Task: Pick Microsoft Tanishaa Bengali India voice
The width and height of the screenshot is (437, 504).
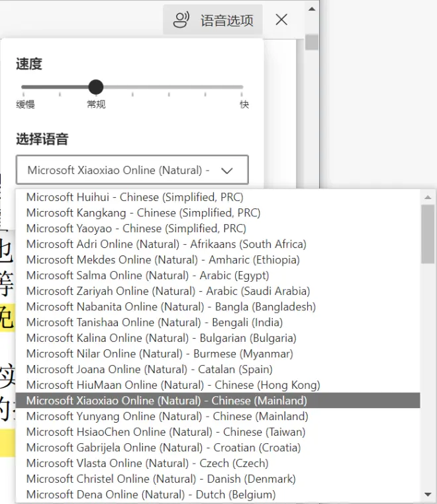Action: click(218, 322)
